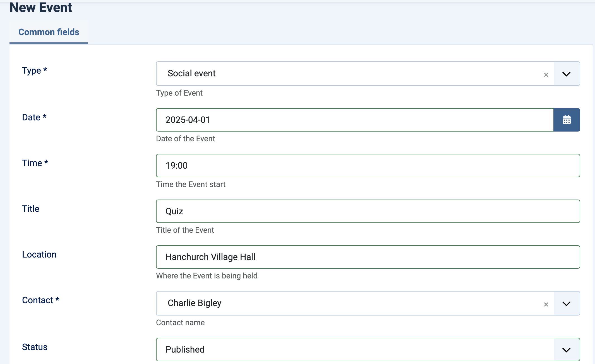Click the 'Title of the Event' hint
The image size is (595, 364).
tap(185, 230)
